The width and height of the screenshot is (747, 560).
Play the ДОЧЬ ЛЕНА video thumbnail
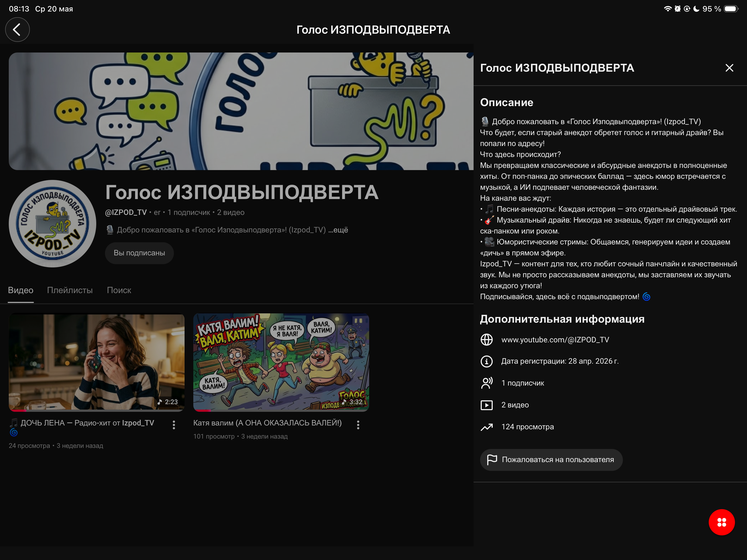[97, 362]
